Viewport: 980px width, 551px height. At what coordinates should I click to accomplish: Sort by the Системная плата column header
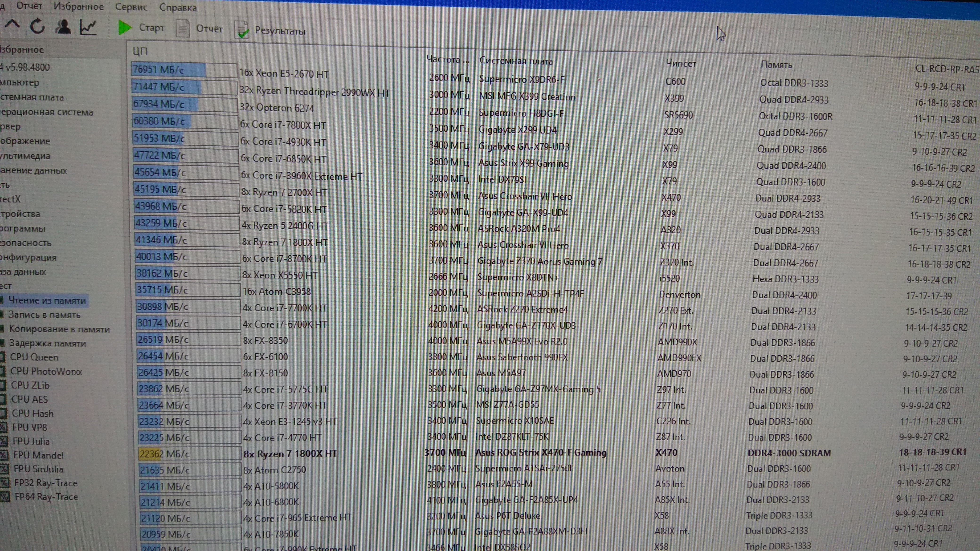tap(516, 61)
